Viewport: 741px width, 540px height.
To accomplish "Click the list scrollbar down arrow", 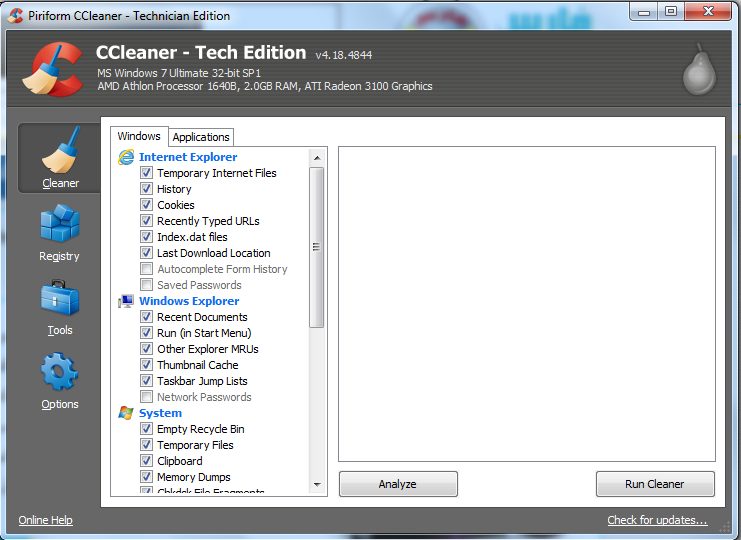I will pos(317,485).
